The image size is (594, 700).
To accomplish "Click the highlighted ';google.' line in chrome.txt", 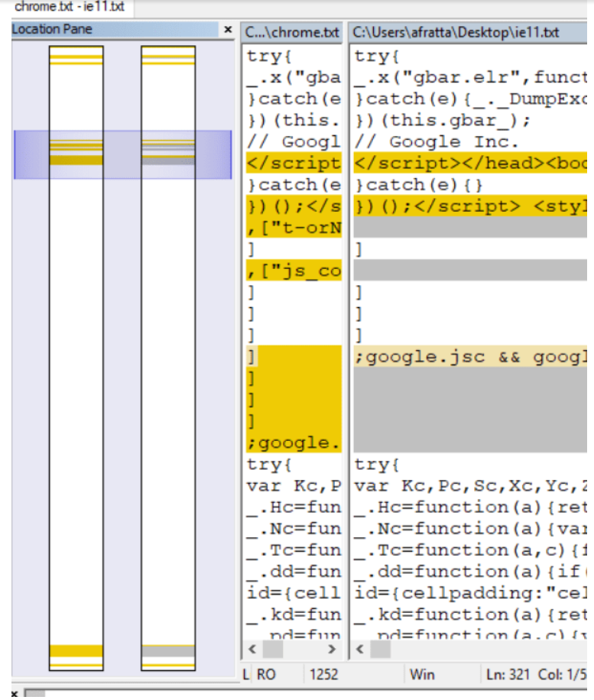I will click(x=294, y=442).
